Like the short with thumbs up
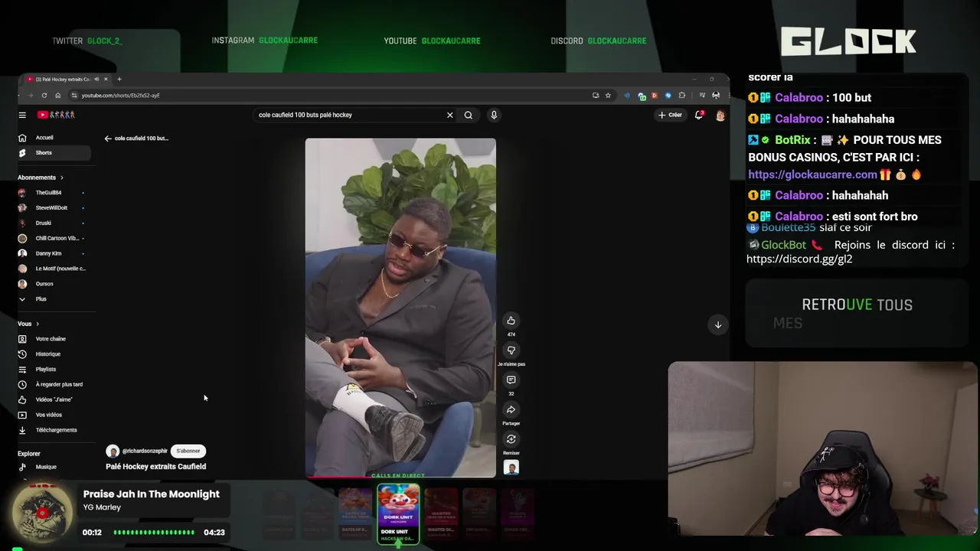 coord(511,321)
